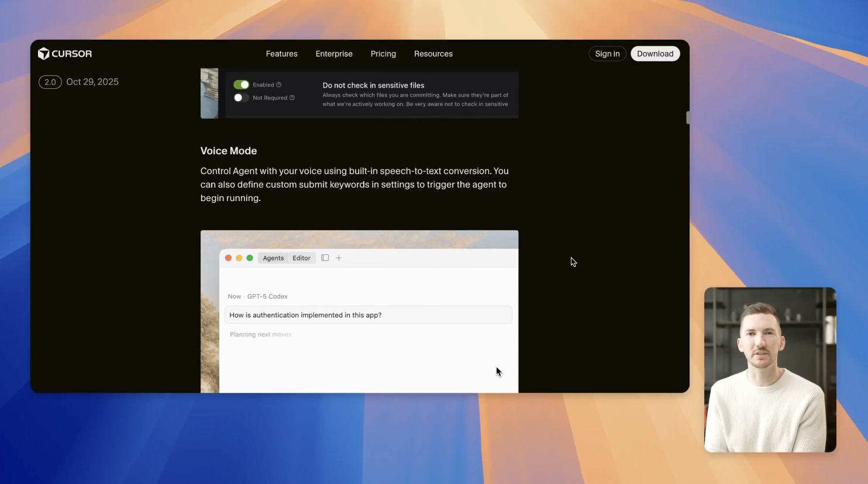Click the Sign in button

607,53
